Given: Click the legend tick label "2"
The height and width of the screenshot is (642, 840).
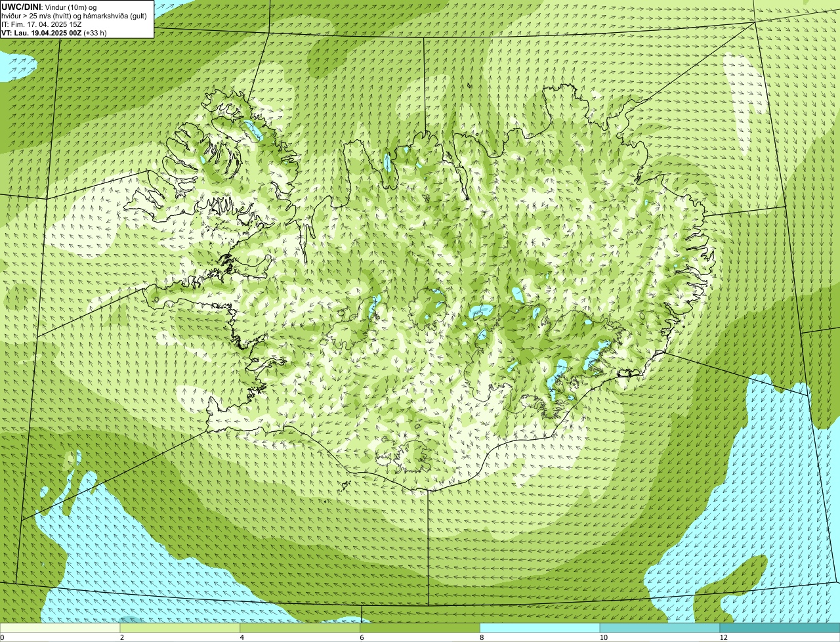Looking at the screenshot, I should [x=121, y=637].
